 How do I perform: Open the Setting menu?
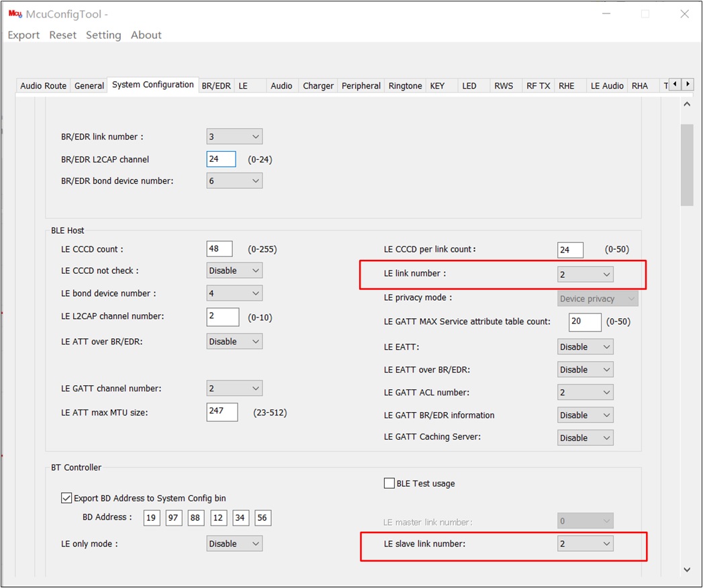coord(103,35)
